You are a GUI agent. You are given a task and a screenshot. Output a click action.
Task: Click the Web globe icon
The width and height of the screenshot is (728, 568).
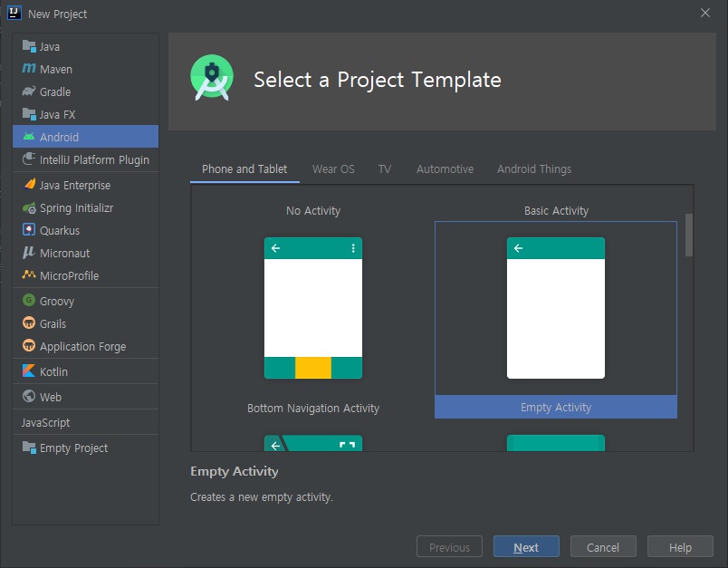(29, 397)
